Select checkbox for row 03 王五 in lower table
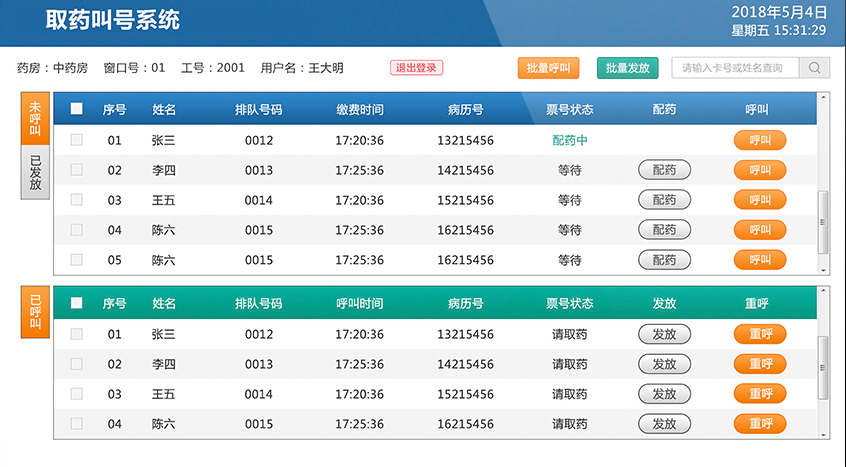The height and width of the screenshot is (467, 846). pos(77,394)
